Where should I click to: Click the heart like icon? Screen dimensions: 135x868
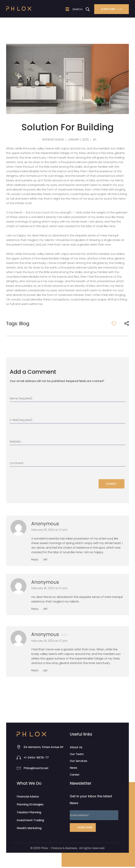tap(114, 323)
